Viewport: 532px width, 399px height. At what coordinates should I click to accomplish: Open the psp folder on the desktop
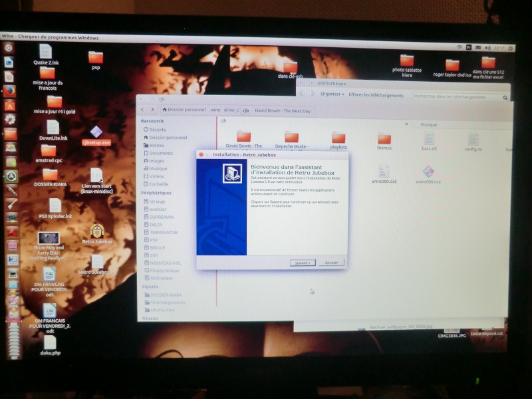pyautogui.click(x=96, y=60)
